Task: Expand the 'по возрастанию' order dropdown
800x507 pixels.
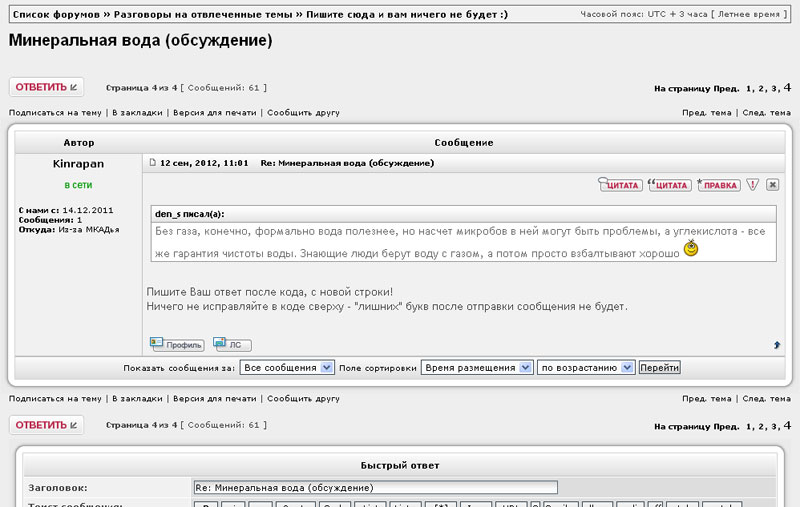Action: [585, 368]
